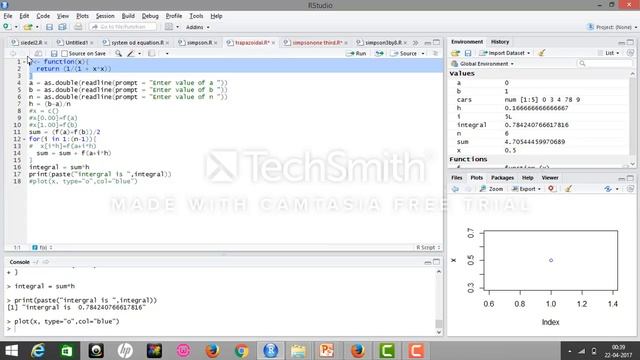Viewport: 640px width, 360px height.
Task: Click the new file icon in main toolbar
Action: pyautogui.click(x=7, y=27)
